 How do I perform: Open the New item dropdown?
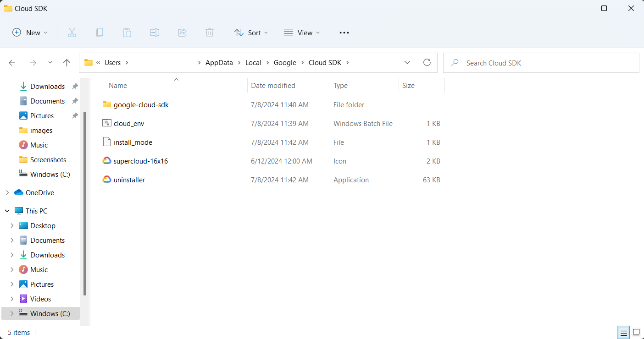tap(30, 33)
